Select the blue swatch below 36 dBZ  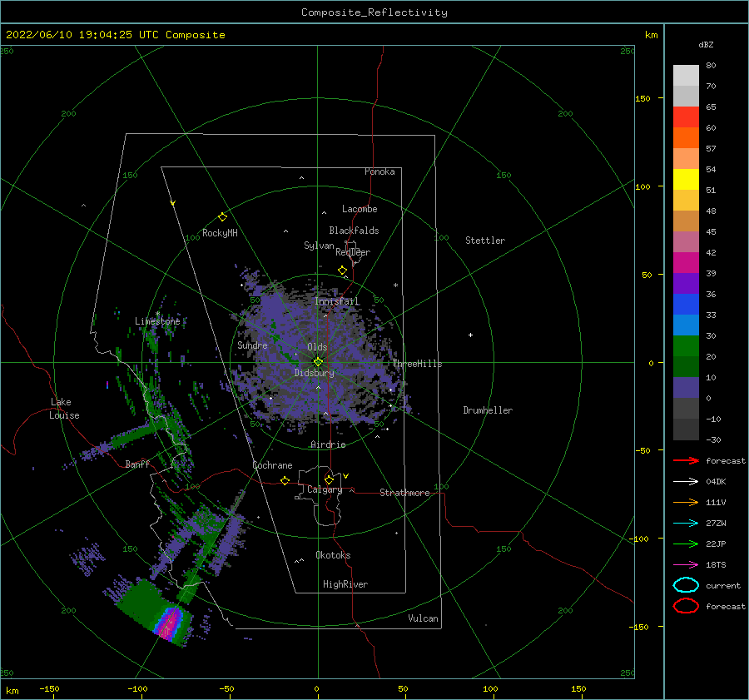click(686, 304)
